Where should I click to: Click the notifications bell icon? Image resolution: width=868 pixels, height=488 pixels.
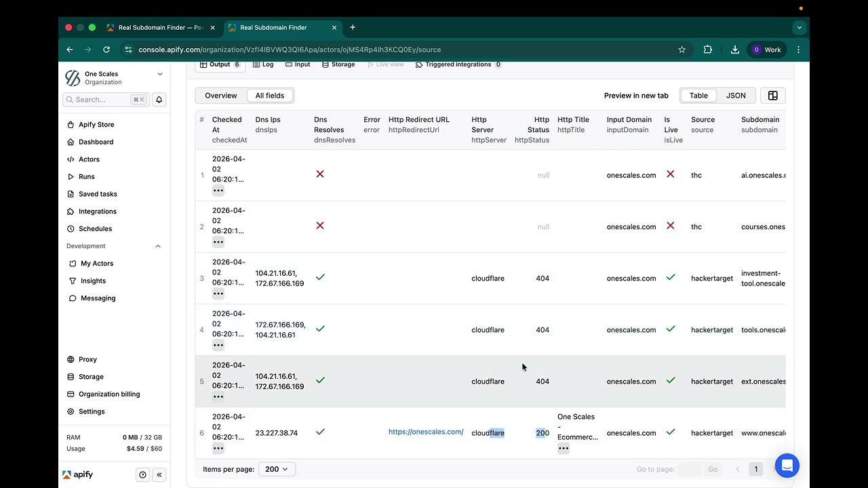159,100
